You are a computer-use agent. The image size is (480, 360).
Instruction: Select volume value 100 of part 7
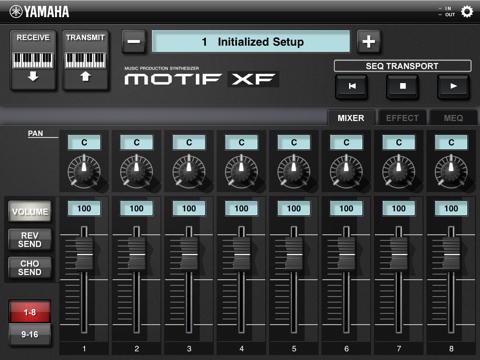399,208
